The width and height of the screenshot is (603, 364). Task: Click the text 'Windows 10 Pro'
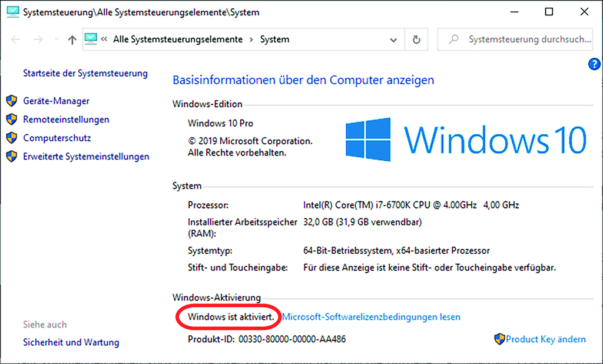point(220,123)
